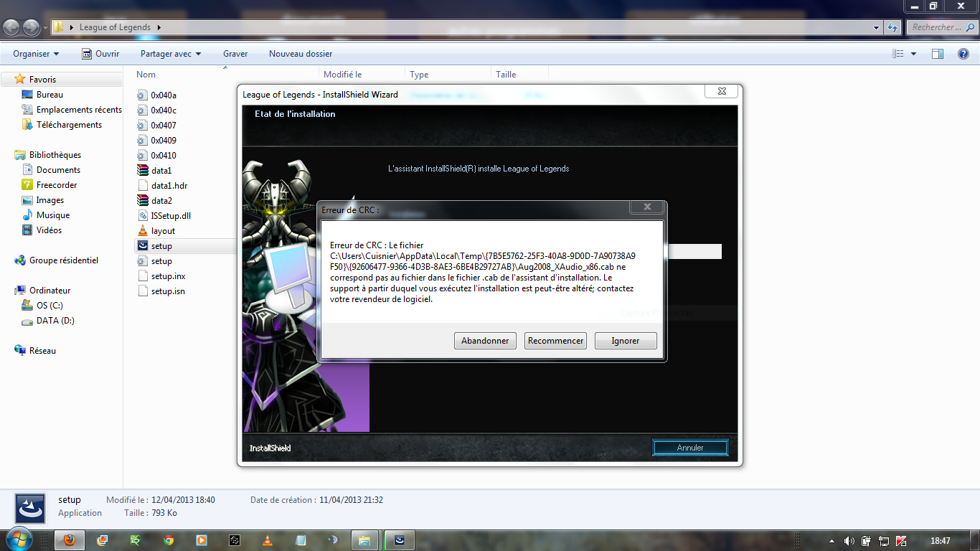Close the Erreur de CRC dialog

tap(646, 207)
